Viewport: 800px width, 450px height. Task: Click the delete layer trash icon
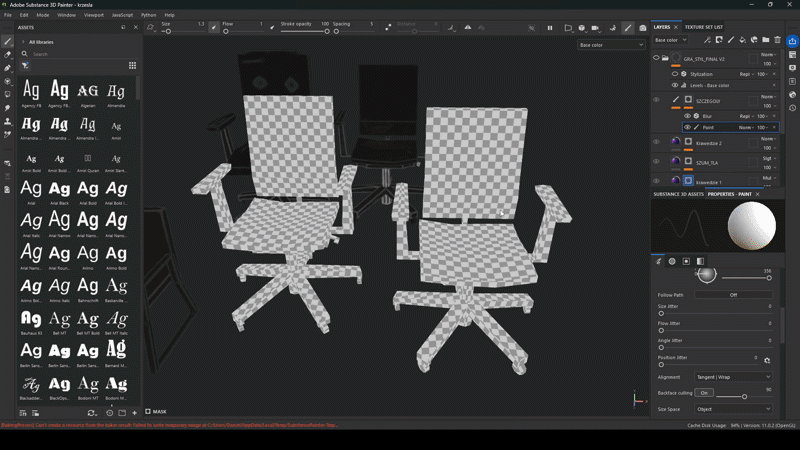778,40
